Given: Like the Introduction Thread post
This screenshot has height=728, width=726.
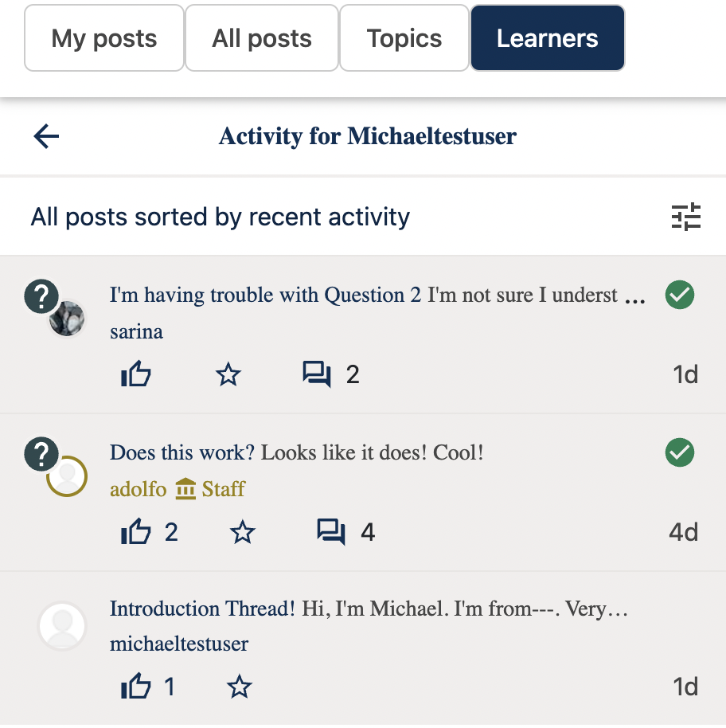Looking at the screenshot, I should click(136, 687).
